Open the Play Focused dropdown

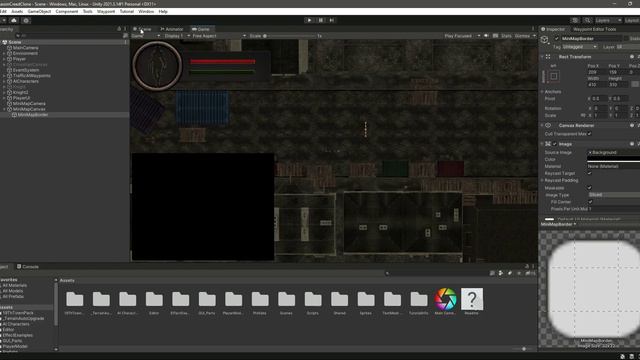[x=462, y=36]
